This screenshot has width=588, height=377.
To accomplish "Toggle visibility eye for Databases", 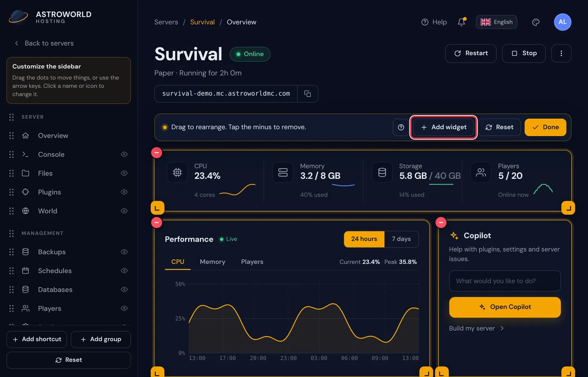I will (x=124, y=289).
